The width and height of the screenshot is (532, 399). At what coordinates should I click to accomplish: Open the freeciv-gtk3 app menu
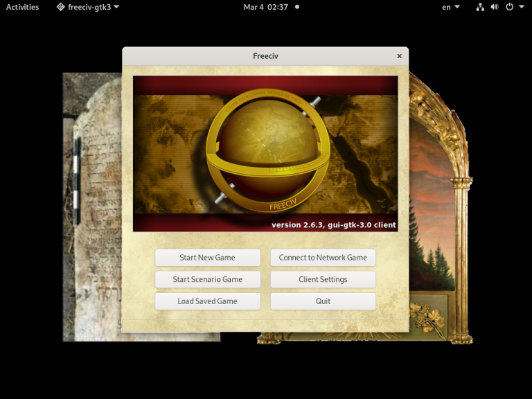88,7
